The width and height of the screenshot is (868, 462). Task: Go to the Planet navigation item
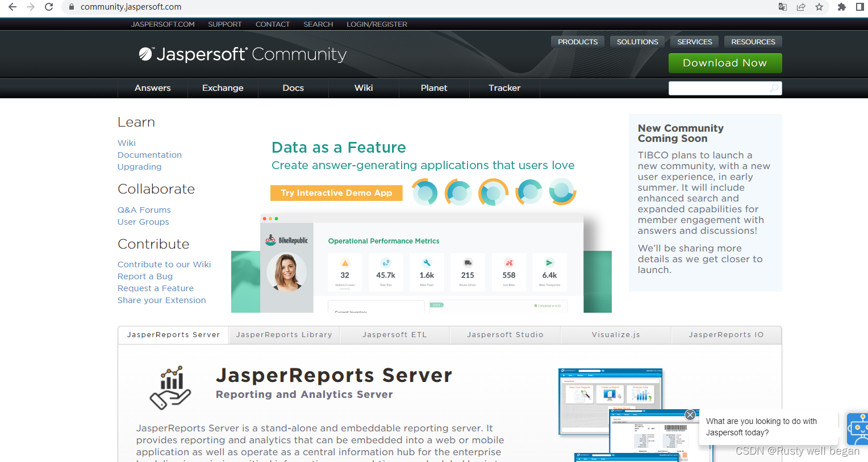point(434,88)
